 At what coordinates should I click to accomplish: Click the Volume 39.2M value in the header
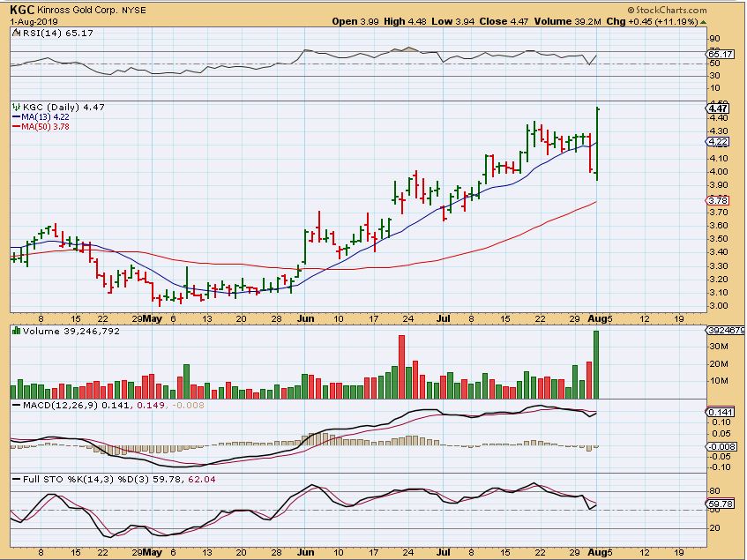[x=567, y=21]
